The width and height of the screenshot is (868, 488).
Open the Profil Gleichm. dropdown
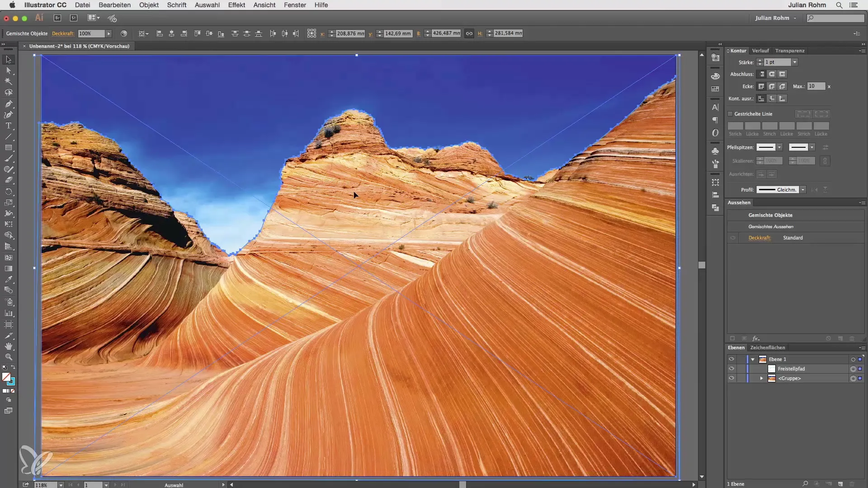pyautogui.click(x=803, y=190)
